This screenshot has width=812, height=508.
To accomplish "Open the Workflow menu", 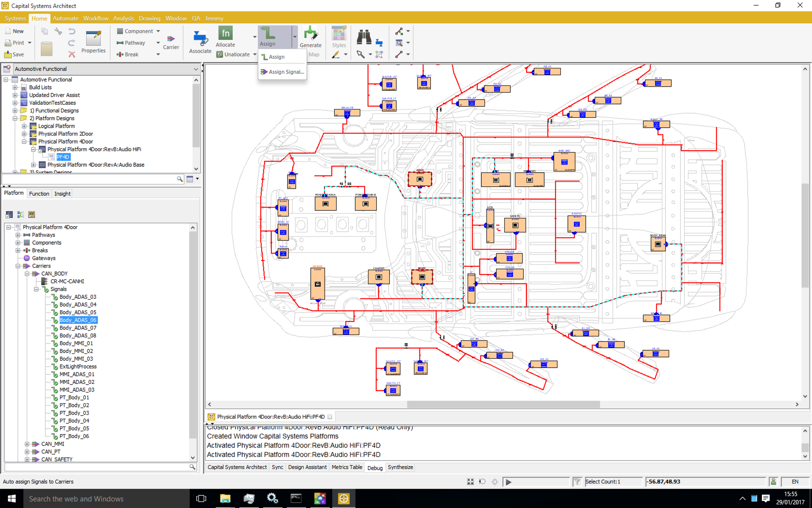I will (96, 18).
